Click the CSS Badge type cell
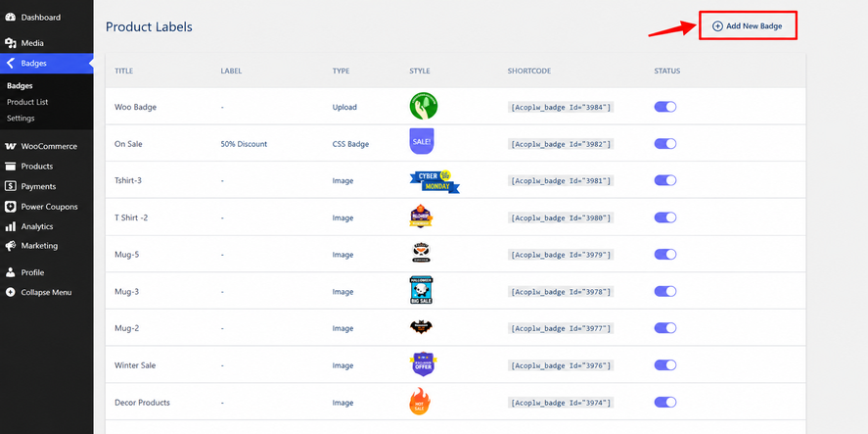 click(350, 144)
